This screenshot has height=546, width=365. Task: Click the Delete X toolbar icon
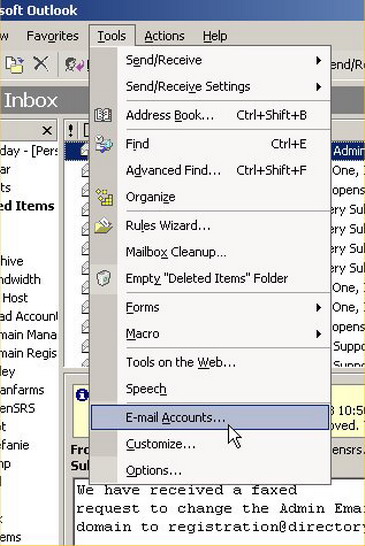(41, 64)
